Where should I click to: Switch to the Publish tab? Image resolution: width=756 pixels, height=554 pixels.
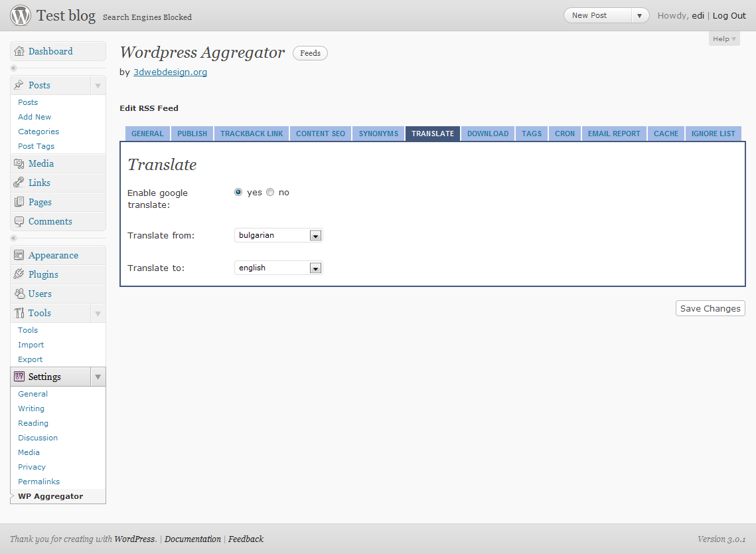192,134
